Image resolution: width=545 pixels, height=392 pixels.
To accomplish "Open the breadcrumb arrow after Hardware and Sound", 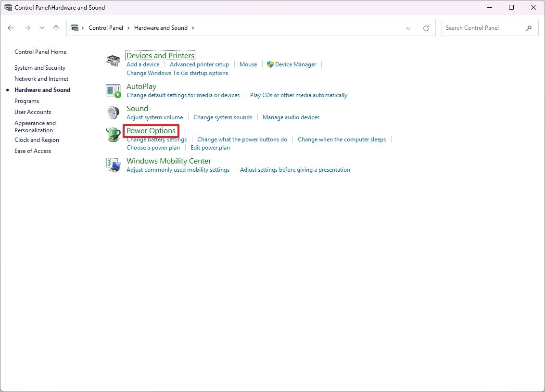I will point(193,28).
